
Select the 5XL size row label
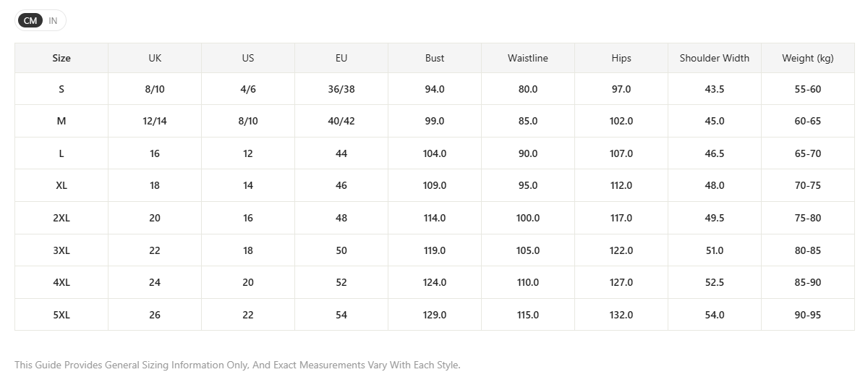61,315
